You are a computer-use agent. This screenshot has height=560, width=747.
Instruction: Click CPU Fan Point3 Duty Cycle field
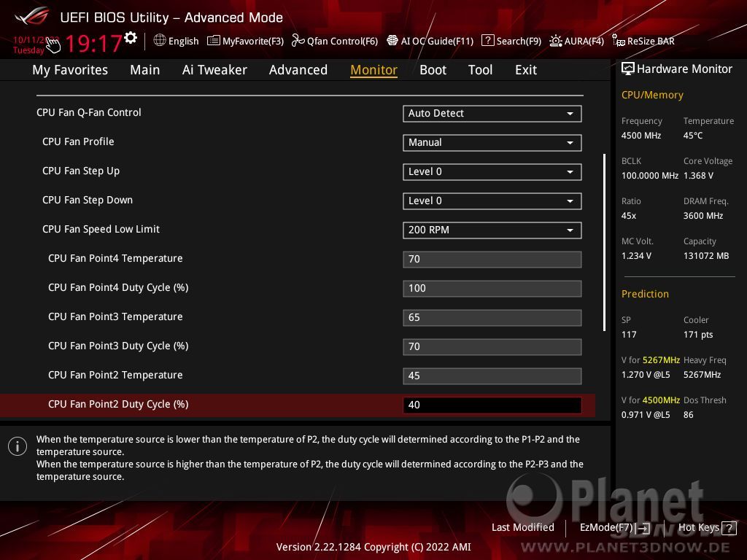(492, 346)
